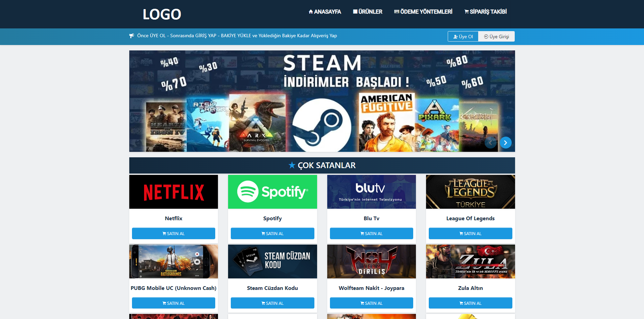Image resolution: width=644 pixels, height=319 pixels.
Task: Click SATIN AL under Wolfteam Nakit
Action: (x=372, y=303)
